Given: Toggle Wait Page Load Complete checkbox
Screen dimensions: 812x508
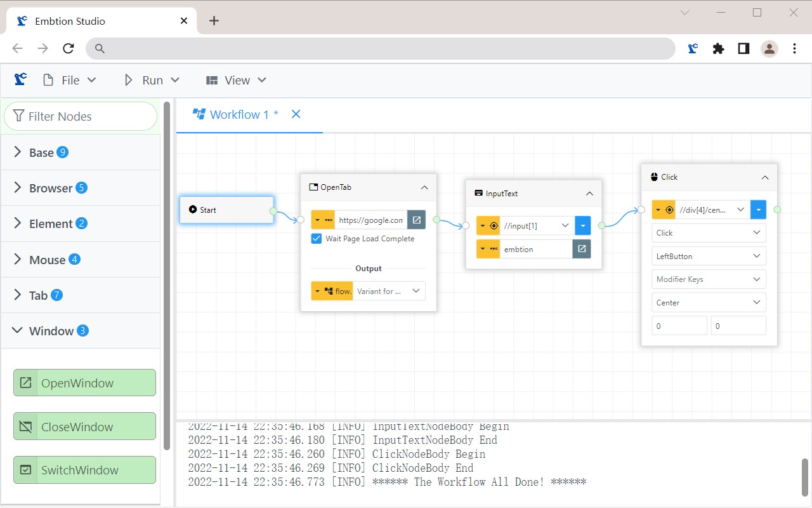Looking at the screenshot, I should 317,239.
